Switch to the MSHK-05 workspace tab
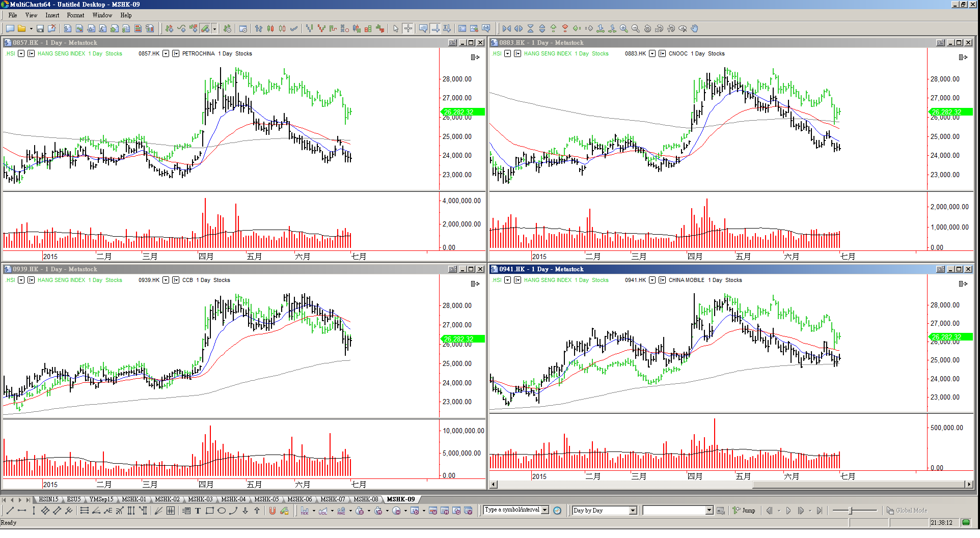This screenshot has height=538, width=980. (266, 499)
